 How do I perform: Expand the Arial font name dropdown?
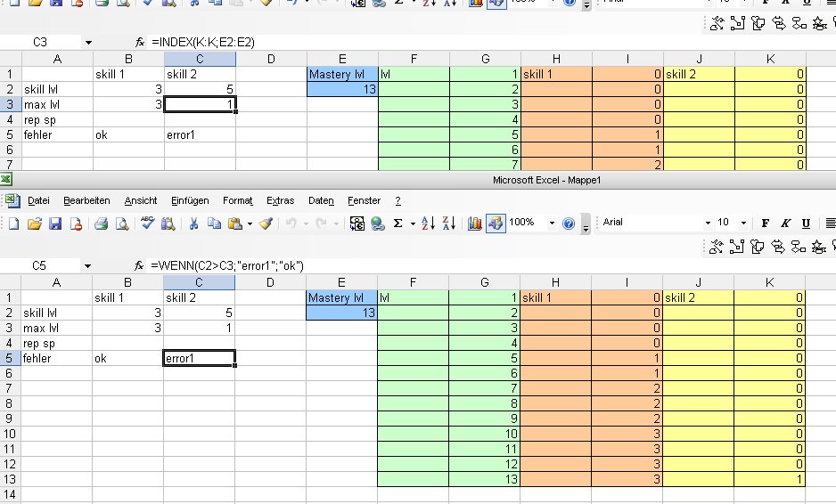click(708, 223)
